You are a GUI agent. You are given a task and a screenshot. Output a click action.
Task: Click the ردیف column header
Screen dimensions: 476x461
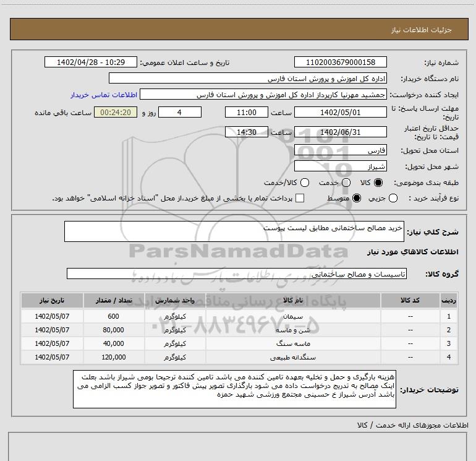pyautogui.click(x=449, y=301)
